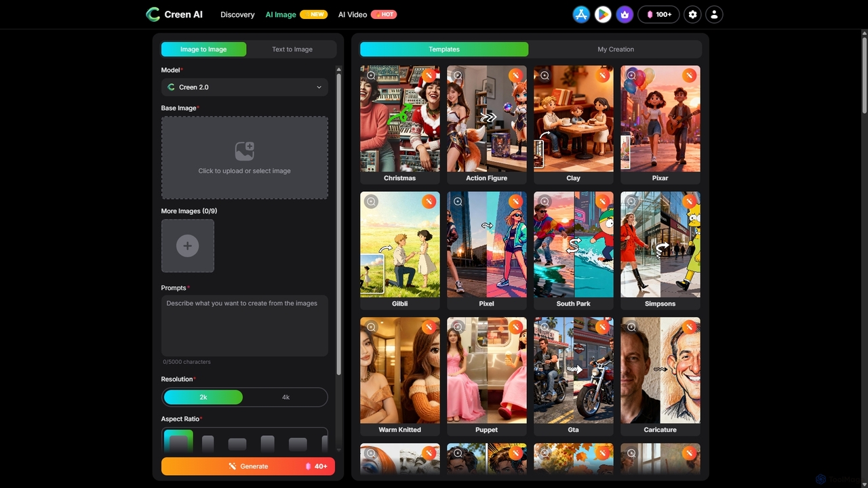Screen dimensions: 868x488
Task: Click the "Warm Knitted" template label
Action: pos(400,430)
